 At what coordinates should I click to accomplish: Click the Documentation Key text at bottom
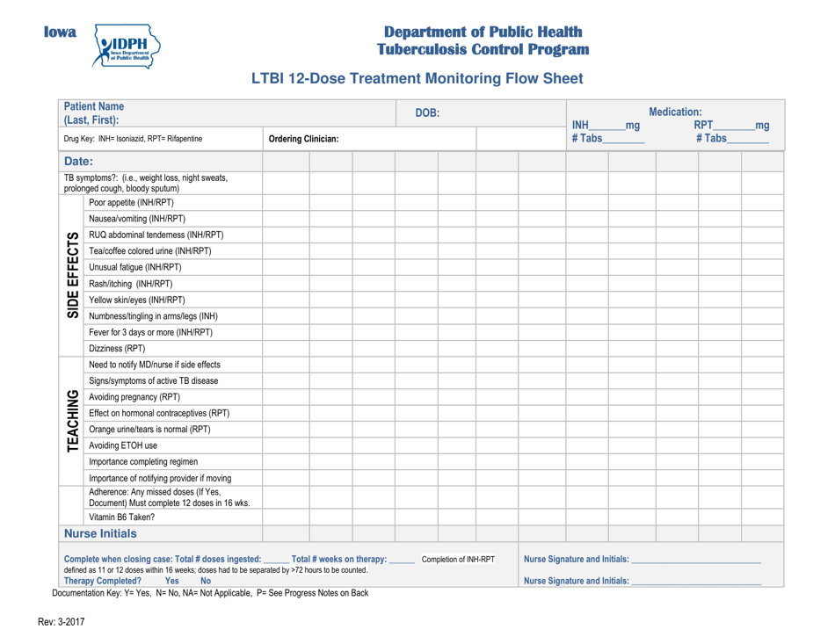pyautogui.click(x=210, y=593)
